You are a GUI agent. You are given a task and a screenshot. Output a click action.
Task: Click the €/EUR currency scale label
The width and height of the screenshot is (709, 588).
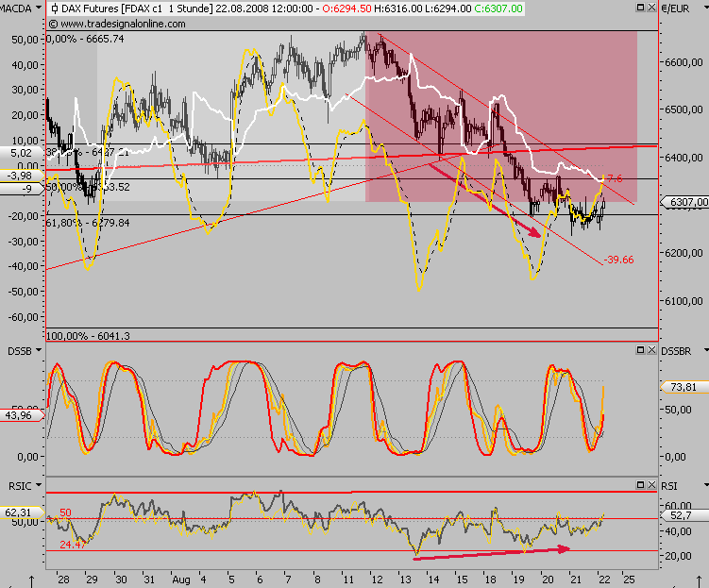[x=675, y=8]
